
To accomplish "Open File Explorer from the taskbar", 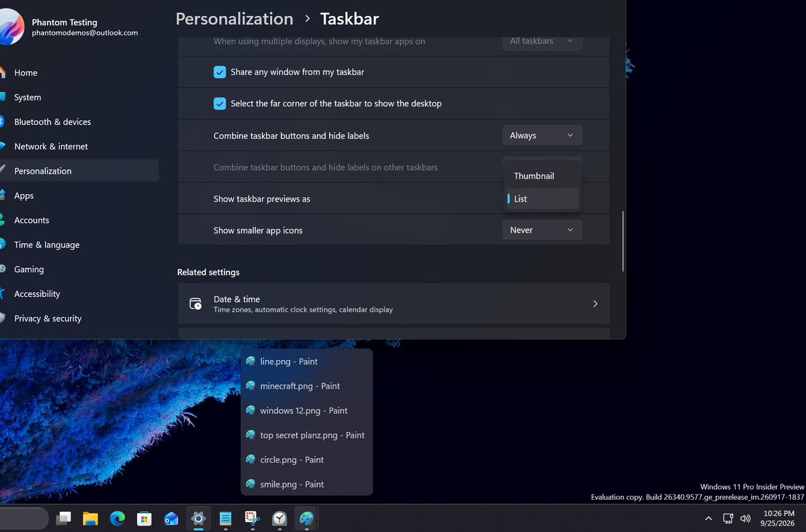I will pos(91,518).
